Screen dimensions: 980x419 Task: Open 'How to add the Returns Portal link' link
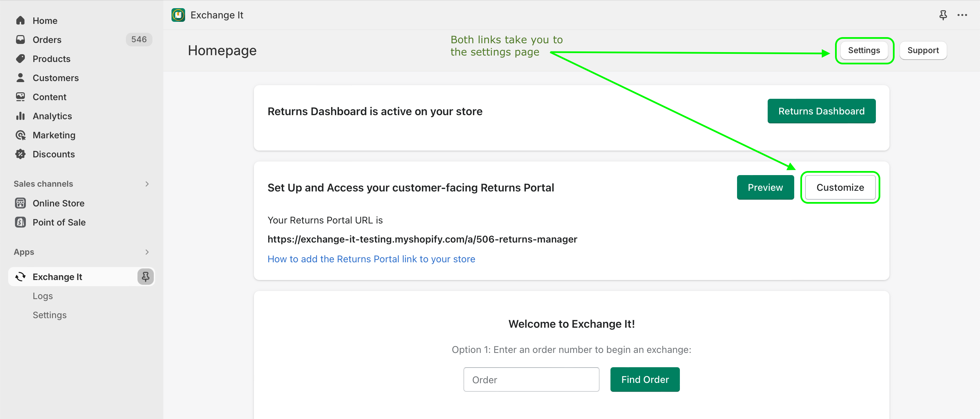[x=371, y=259]
